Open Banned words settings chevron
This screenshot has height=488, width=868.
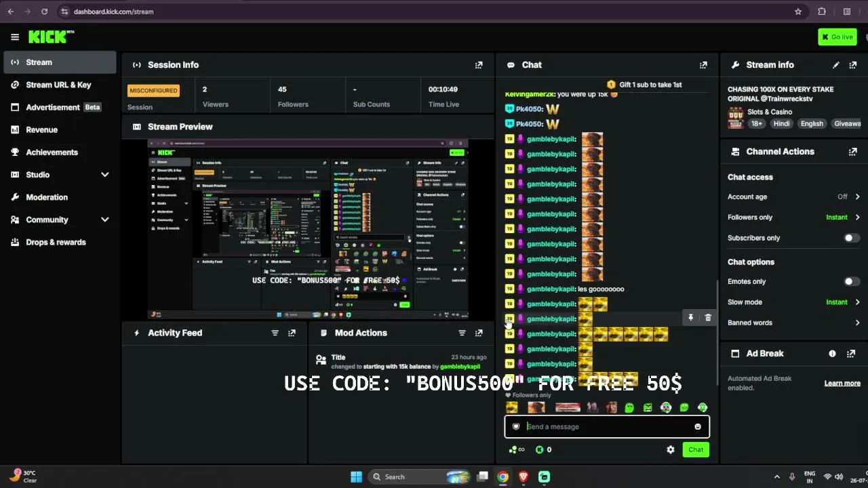coord(857,323)
